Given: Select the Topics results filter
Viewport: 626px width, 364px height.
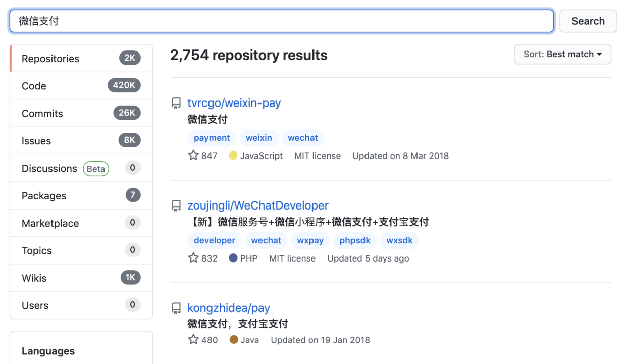Looking at the screenshot, I should [x=81, y=250].
